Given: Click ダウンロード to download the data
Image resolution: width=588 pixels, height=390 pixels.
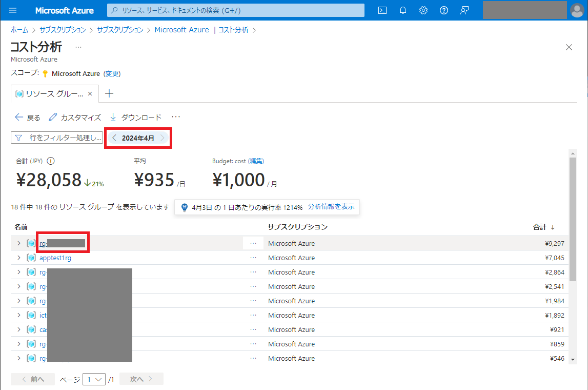Looking at the screenshot, I should pos(136,118).
